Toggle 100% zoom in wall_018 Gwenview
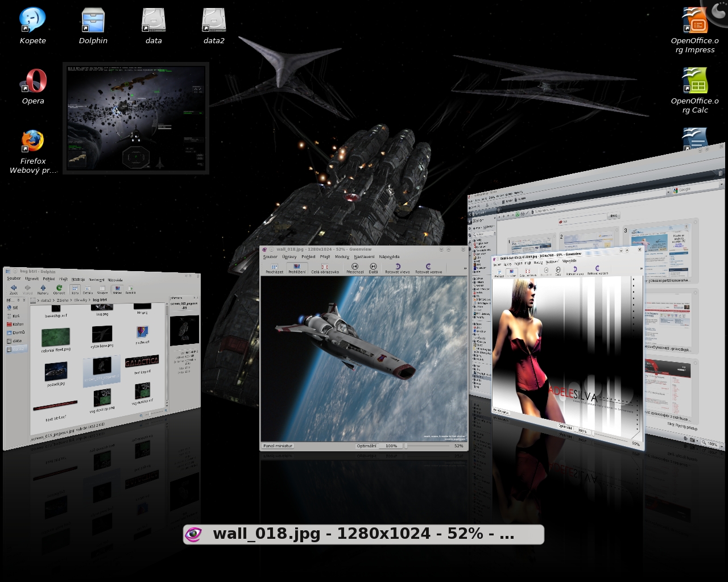The image size is (728, 582). tap(391, 446)
